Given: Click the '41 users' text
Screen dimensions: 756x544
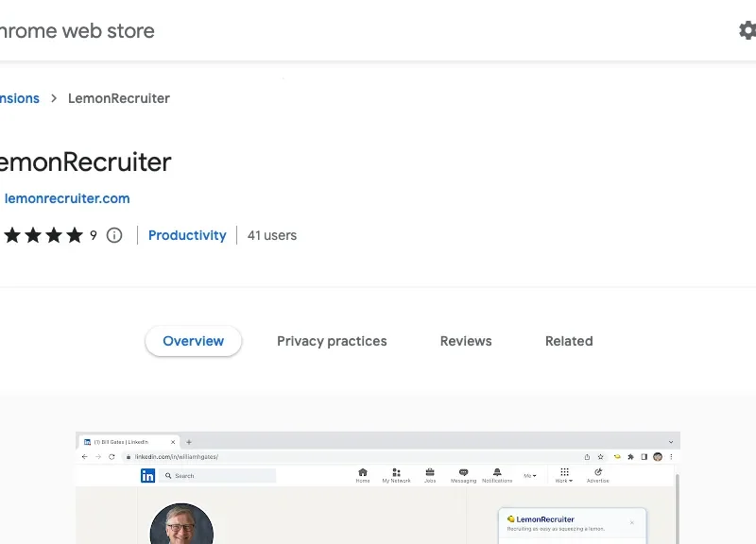Looking at the screenshot, I should 272,235.
